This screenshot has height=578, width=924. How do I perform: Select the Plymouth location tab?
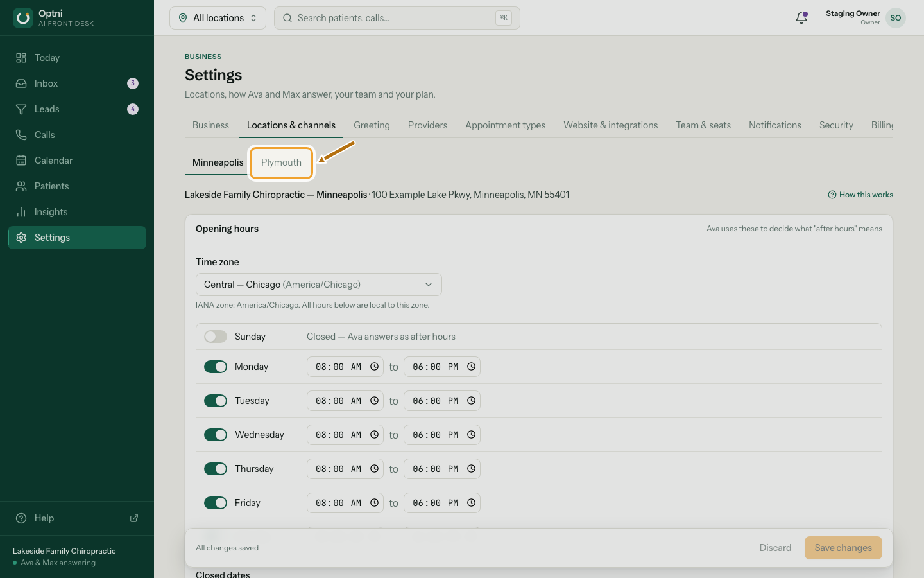(x=281, y=162)
